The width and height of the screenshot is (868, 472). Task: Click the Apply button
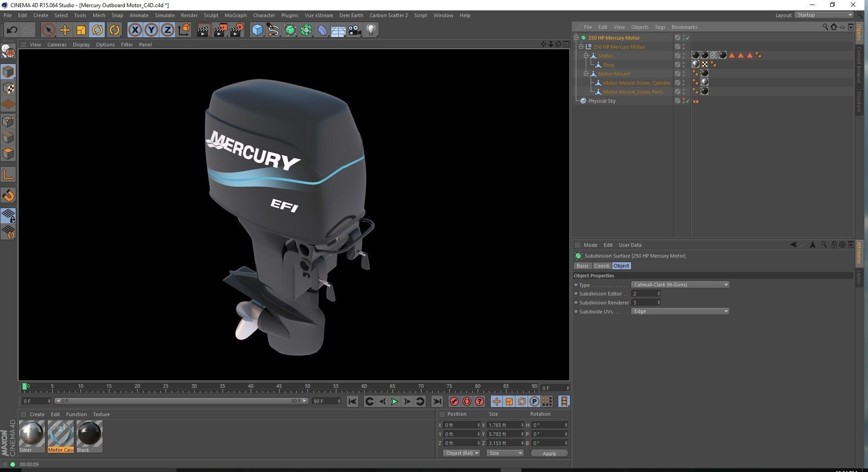[x=549, y=453]
